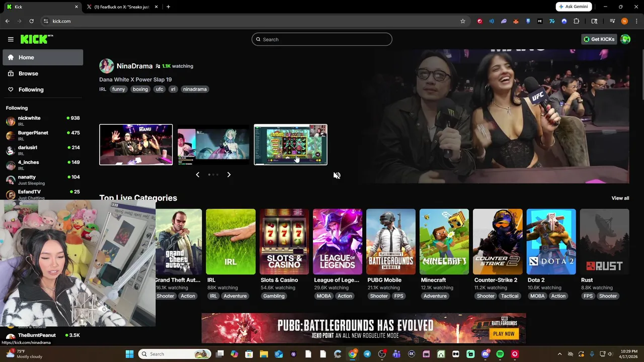Open the user profile avatar menu
This screenshot has width=644, height=362.
pyautogui.click(x=625, y=39)
